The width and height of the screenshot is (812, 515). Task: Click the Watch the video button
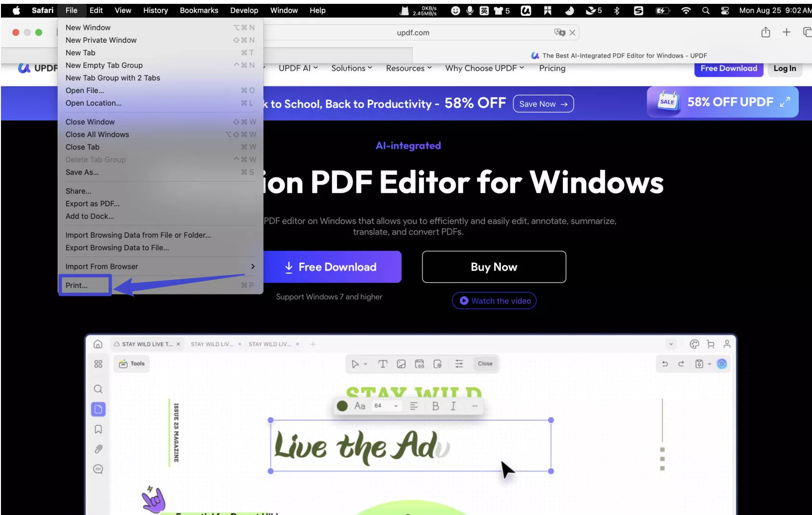[x=494, y=301]
